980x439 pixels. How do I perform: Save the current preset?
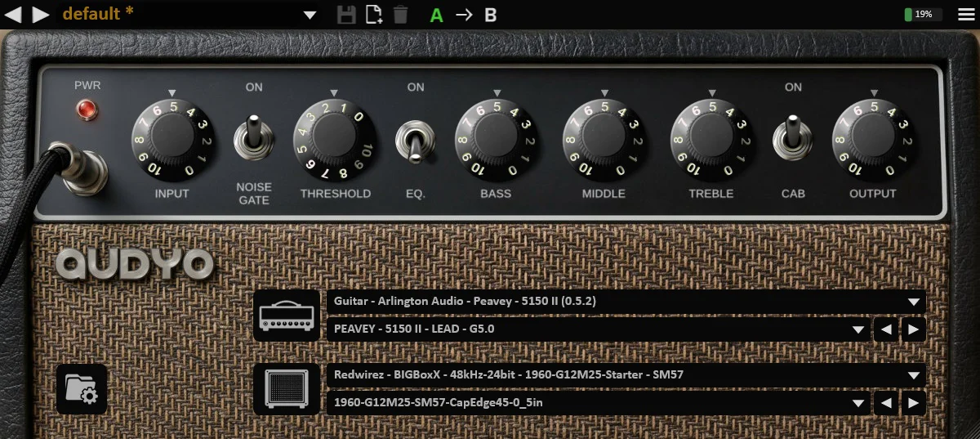tap(346, 14)
